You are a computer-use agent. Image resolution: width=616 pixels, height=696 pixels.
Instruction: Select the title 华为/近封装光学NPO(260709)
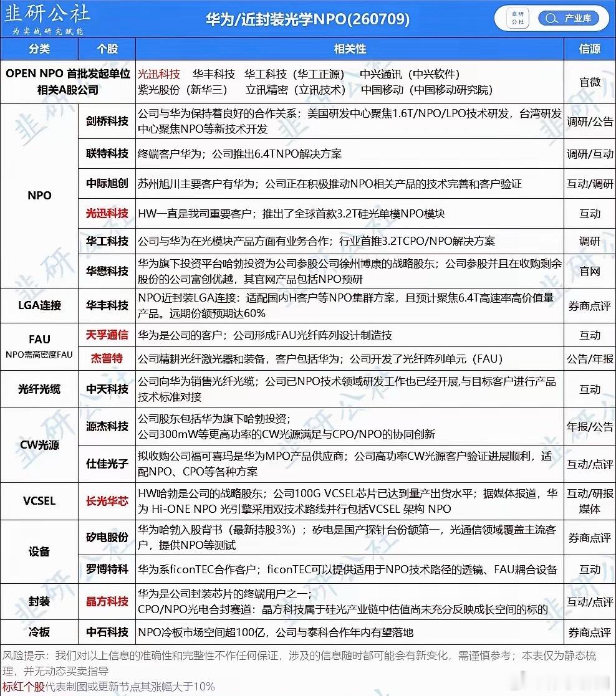pyautogui.click(x=308, y=19)
